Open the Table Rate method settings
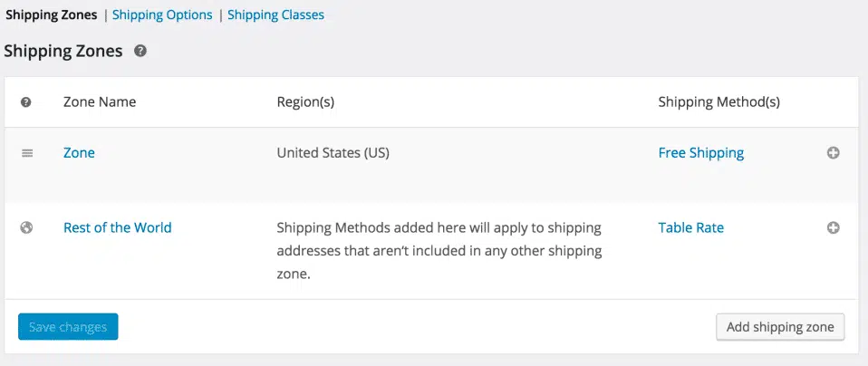 (x=690, y=227)
